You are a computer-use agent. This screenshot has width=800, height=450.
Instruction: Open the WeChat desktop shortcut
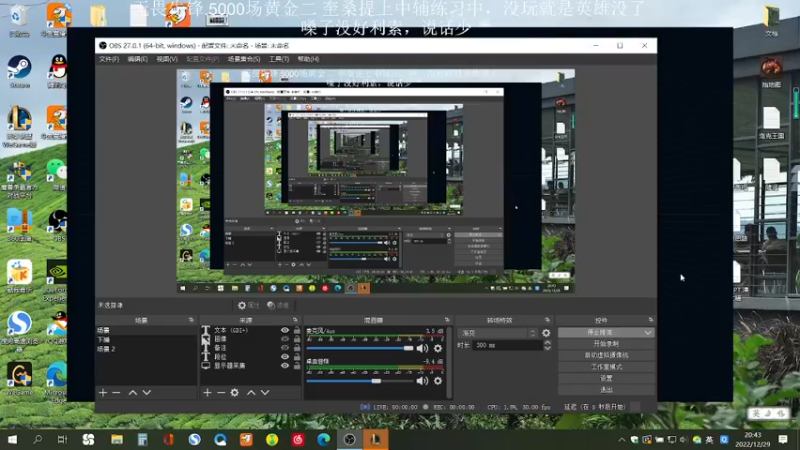(58, 174)
